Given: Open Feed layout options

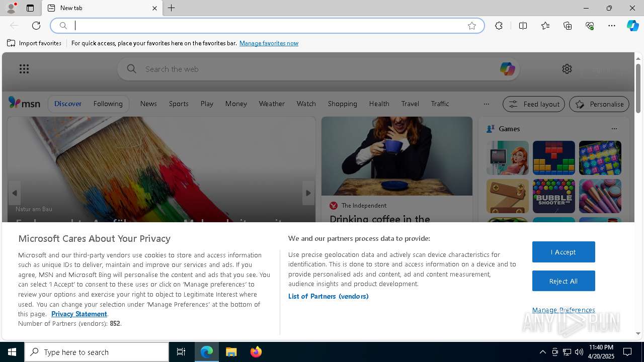Looking at the screenshot, I should [533, 104].
